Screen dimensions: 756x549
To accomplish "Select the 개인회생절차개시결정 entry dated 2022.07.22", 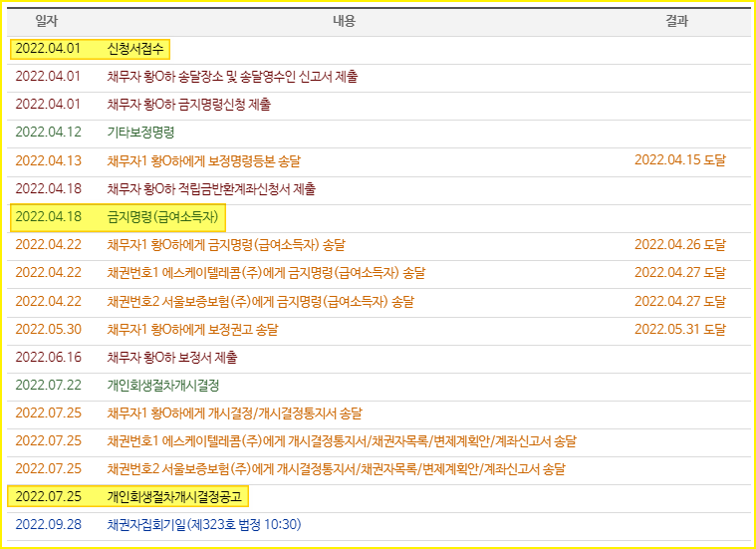I will click(163, 386).
